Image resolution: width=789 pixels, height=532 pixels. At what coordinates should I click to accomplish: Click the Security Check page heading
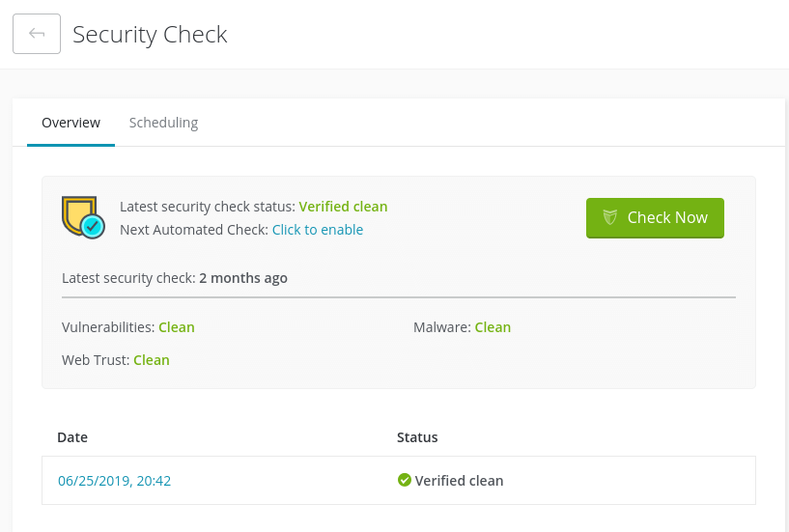[x=150, y=34]
